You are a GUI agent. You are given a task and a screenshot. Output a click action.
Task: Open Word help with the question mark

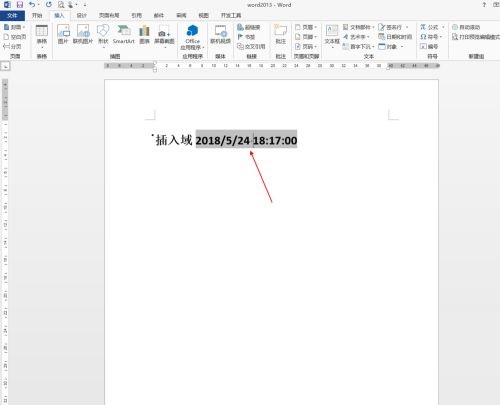click(484, 5)
